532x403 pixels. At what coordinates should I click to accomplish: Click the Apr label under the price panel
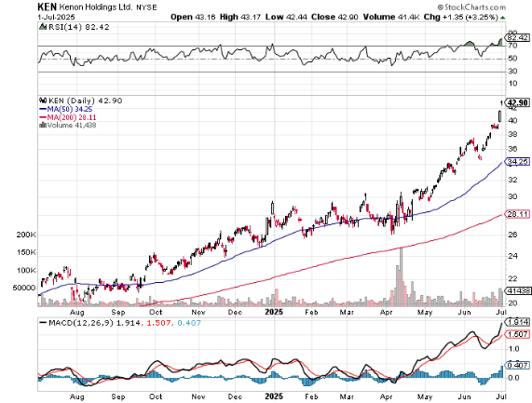click(387, 312)
